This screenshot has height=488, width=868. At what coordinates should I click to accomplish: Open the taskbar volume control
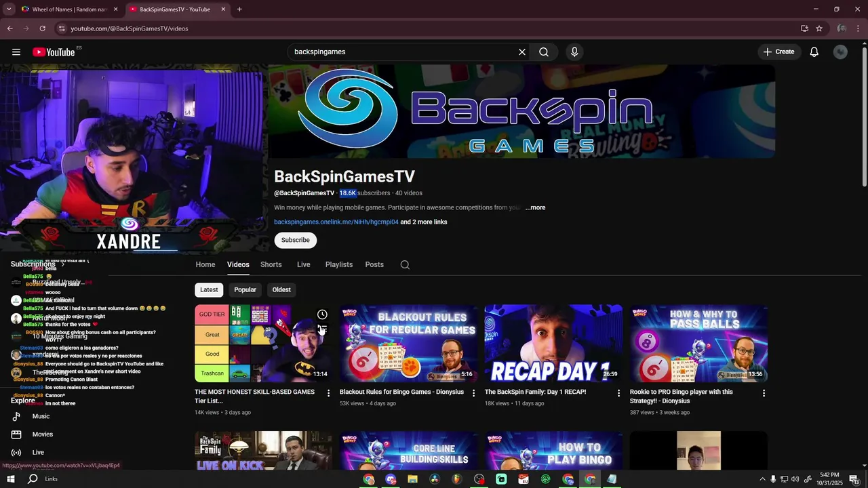[x=795, y=479]
